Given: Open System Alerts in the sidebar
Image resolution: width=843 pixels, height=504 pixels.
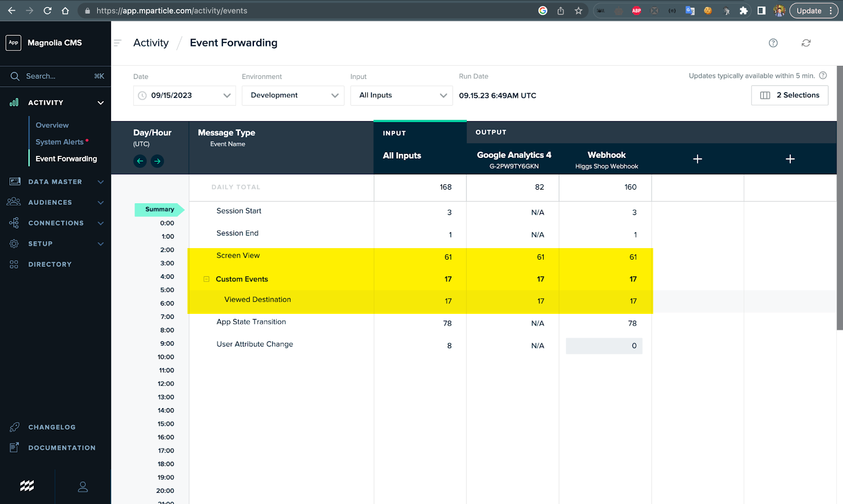Looking at the screenshot, I should coord(60,142).
